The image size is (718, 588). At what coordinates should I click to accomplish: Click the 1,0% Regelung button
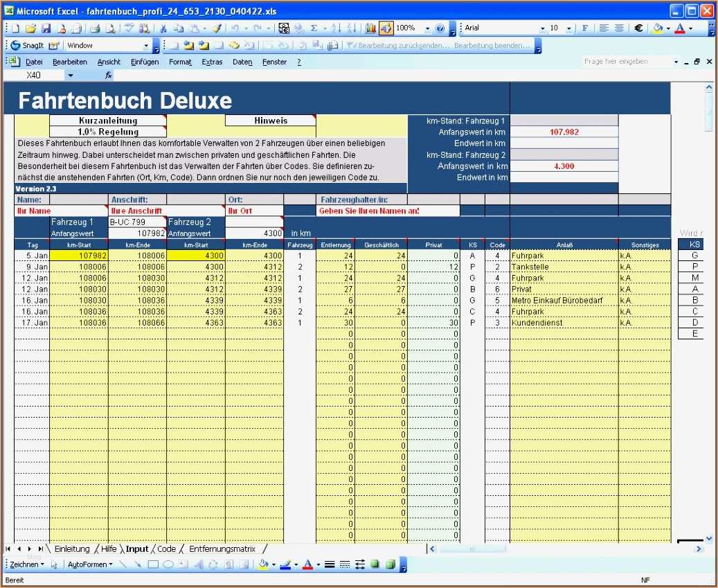108,132
